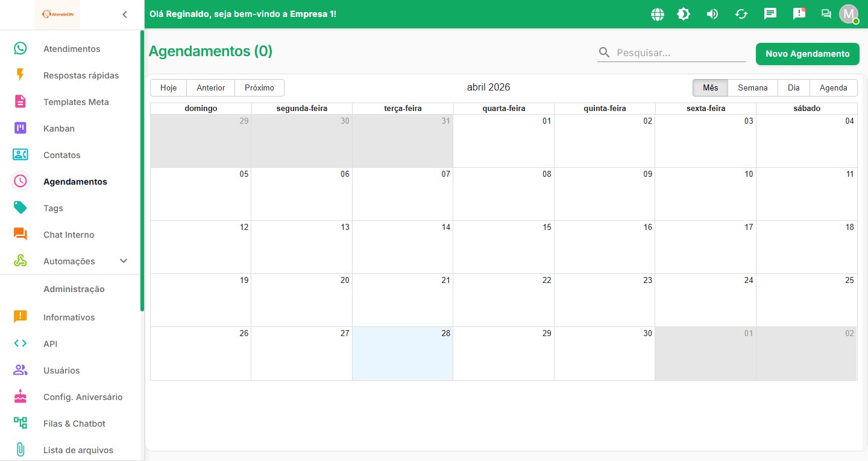Click day 30 of April
The width and height of the screenshot is (868, 461).
click(605, 354)
